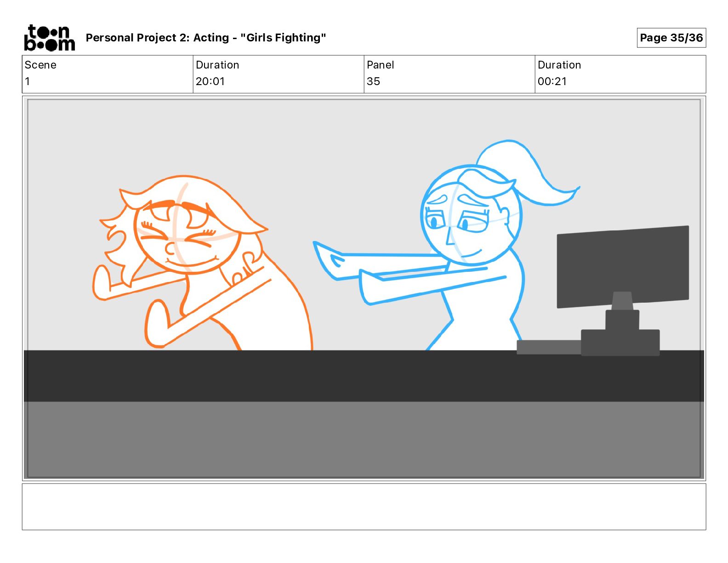Select the scene Duration 20:01 cell

279,74
